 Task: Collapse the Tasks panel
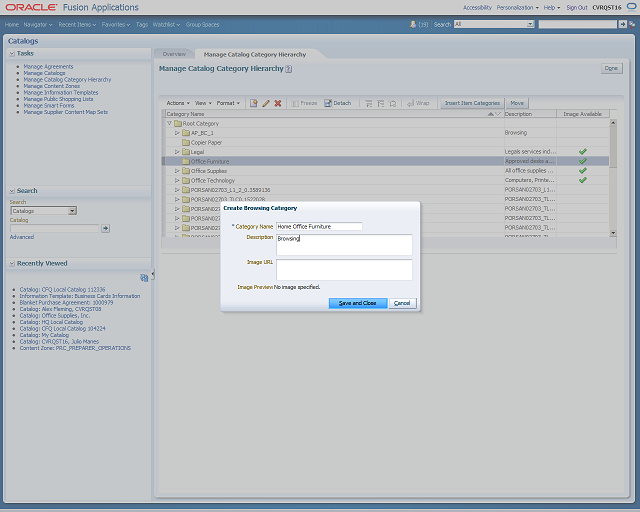[x=12, y=53]
